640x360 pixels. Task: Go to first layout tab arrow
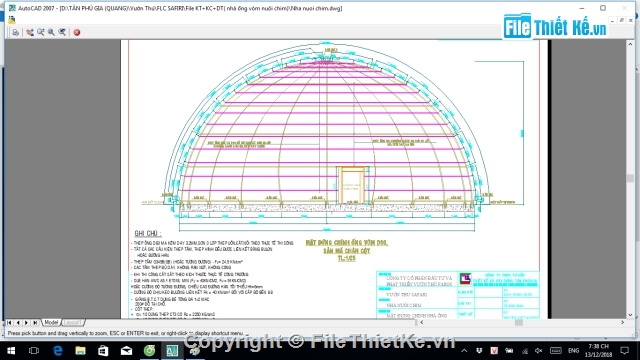(x=9, y=322)
